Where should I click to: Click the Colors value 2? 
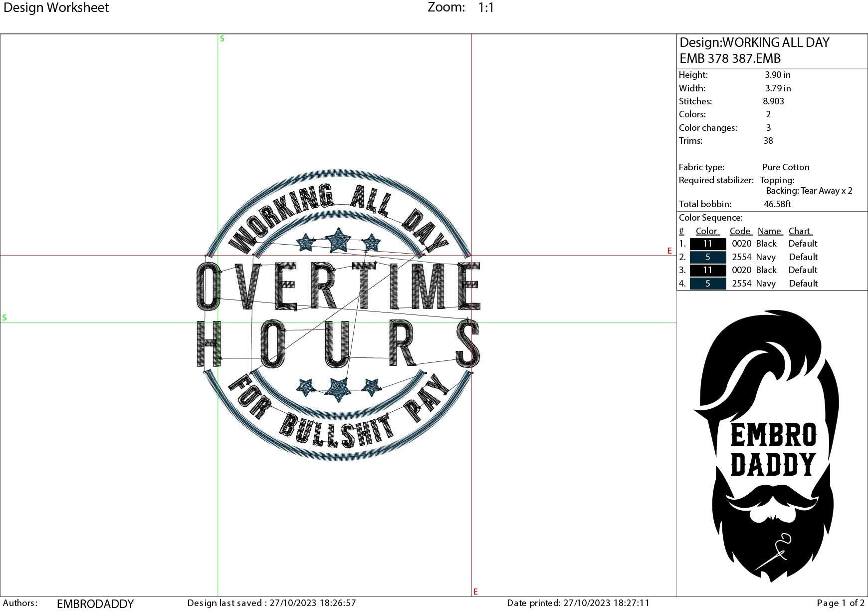point(768,114)
